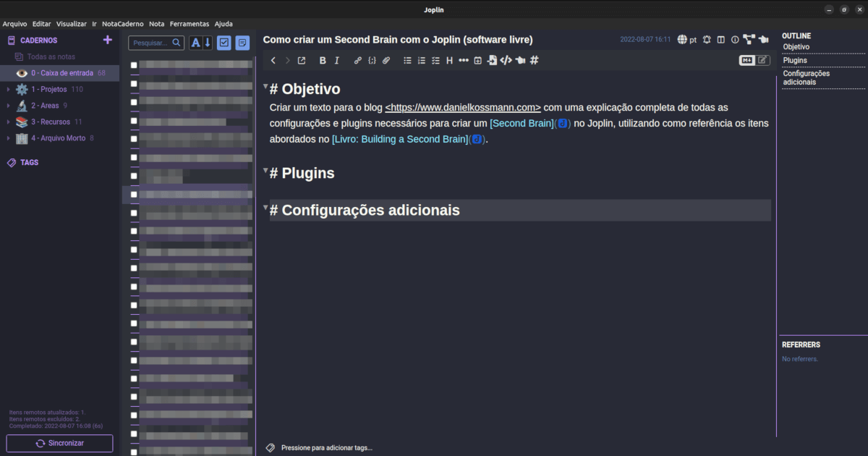Viewport: 868px width, 456px height.
Task: Select the 0 - Caixa de entrada notebook
Action: pos(59,73)
